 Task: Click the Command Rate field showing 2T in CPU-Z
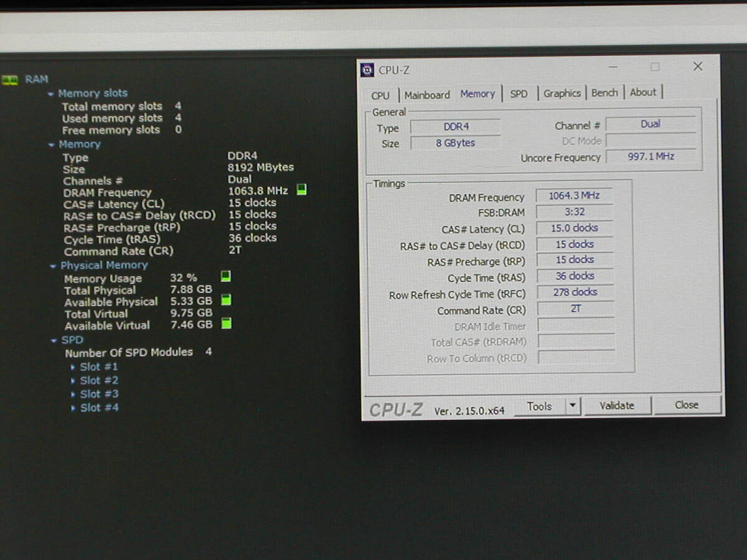click(575, 308)
